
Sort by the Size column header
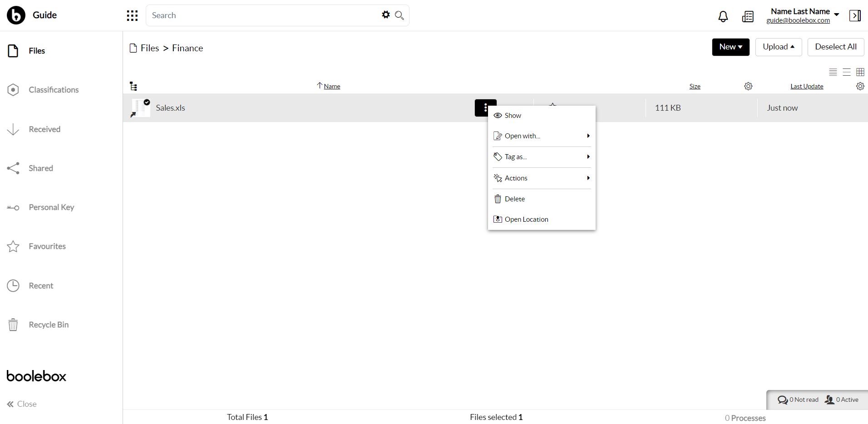tap(695, 86)
